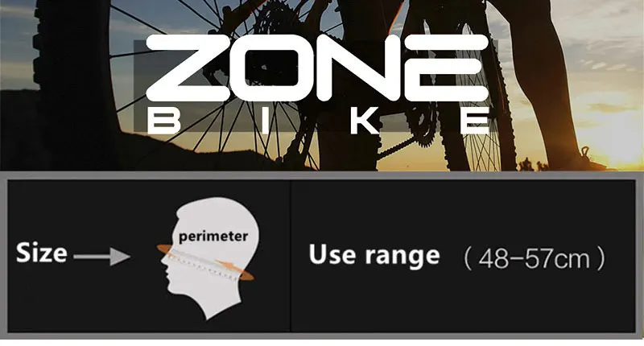Select the Use range text
The height and width of the screenshot is (346, 644).
tap(374, 255)
